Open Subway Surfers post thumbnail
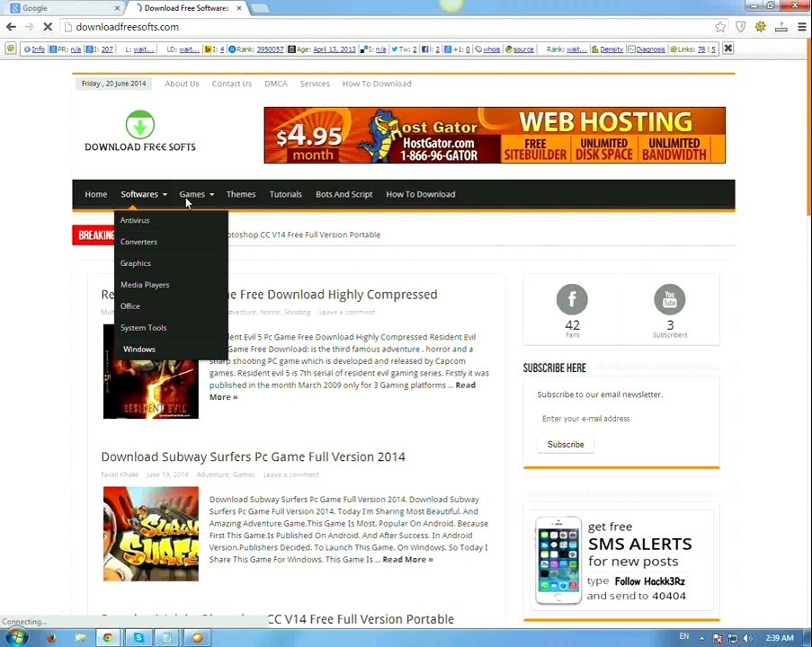 tap(151, 534)
